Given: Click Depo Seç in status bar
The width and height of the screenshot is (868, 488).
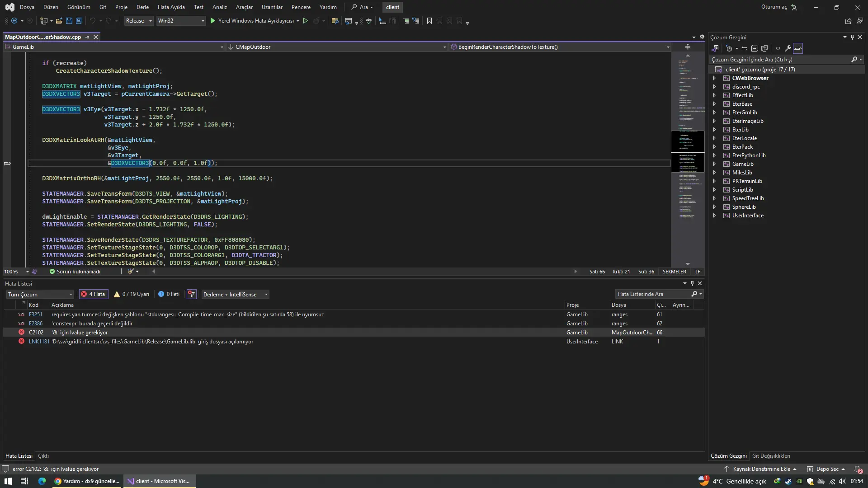Looking at the screenshot, I should pos(826,469).
